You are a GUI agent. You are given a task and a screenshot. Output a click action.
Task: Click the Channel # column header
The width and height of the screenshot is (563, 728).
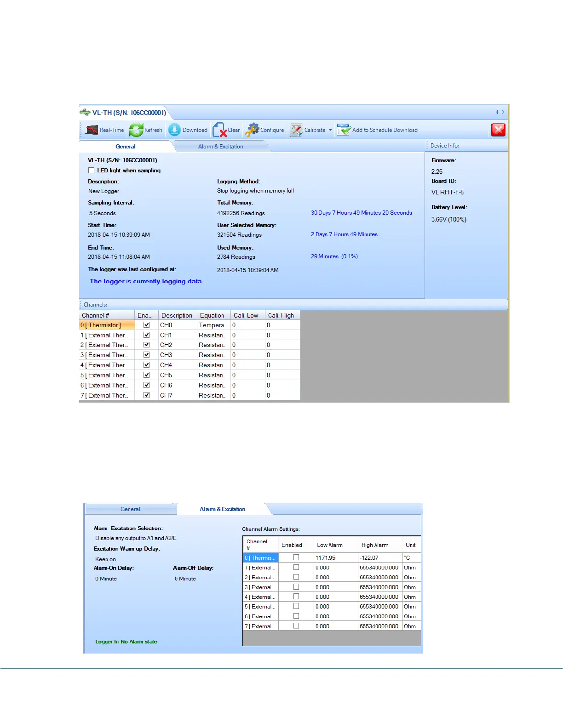tap(107, 315)
